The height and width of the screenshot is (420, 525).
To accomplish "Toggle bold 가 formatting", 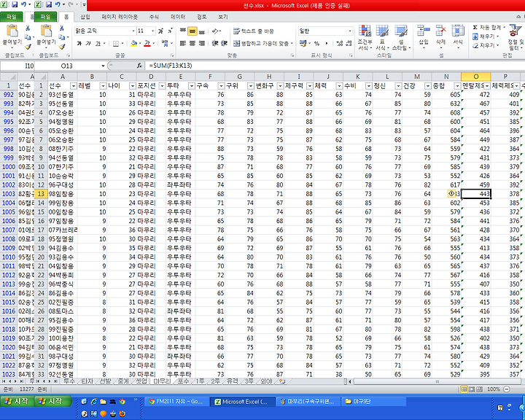I will pos(79,43).
